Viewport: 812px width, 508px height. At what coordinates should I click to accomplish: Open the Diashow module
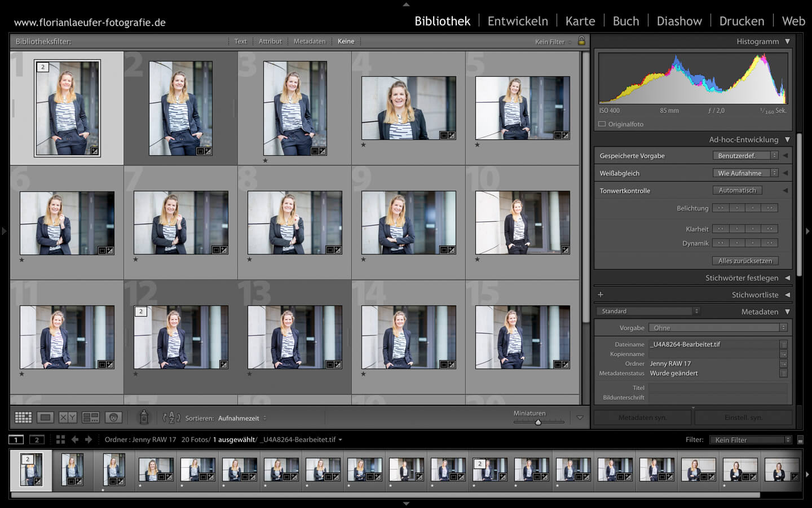point(679,21)
